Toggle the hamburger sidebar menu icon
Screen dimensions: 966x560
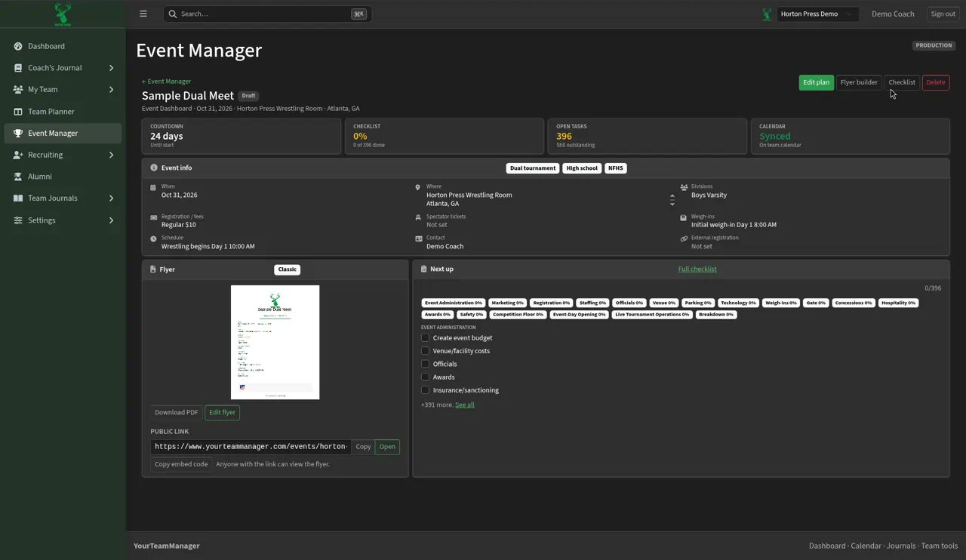pos(143,14)
